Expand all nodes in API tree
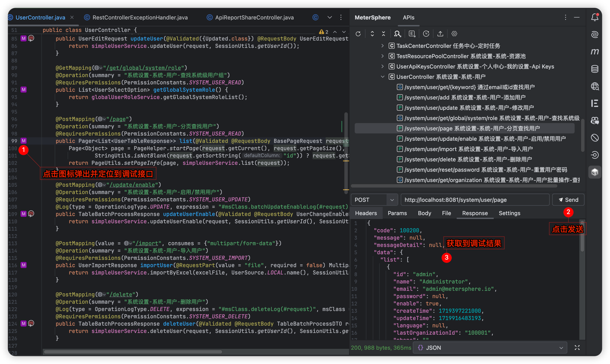The height and width of the screenshot is (364, 610). 372,34
